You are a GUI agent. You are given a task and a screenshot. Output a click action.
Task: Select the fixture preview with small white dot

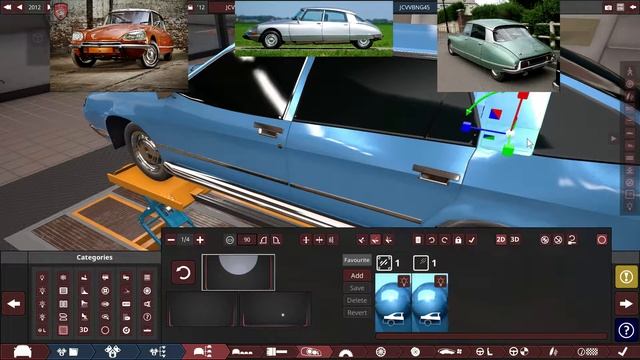click(x=275, y=309)
